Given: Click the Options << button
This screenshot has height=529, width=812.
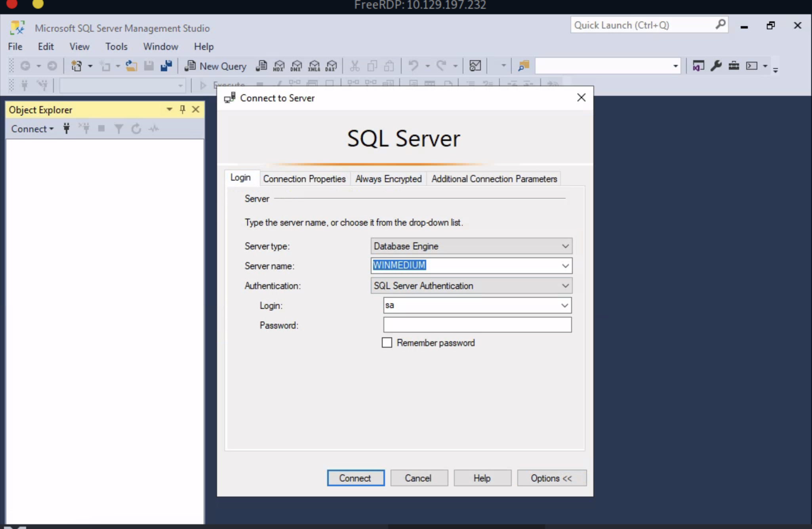Looking at the screenshot, I should [551, 478].
